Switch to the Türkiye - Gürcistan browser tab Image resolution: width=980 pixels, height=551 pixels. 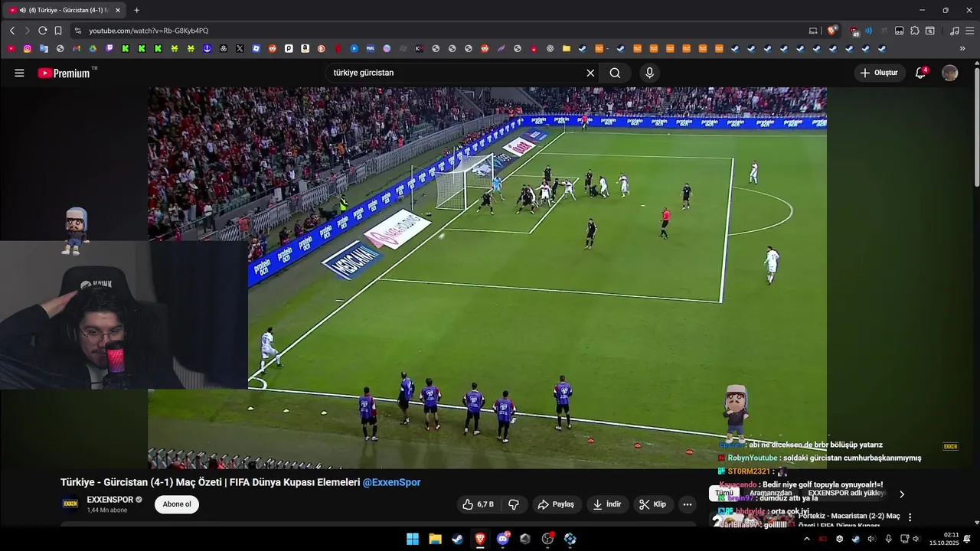tap(65, 10)
